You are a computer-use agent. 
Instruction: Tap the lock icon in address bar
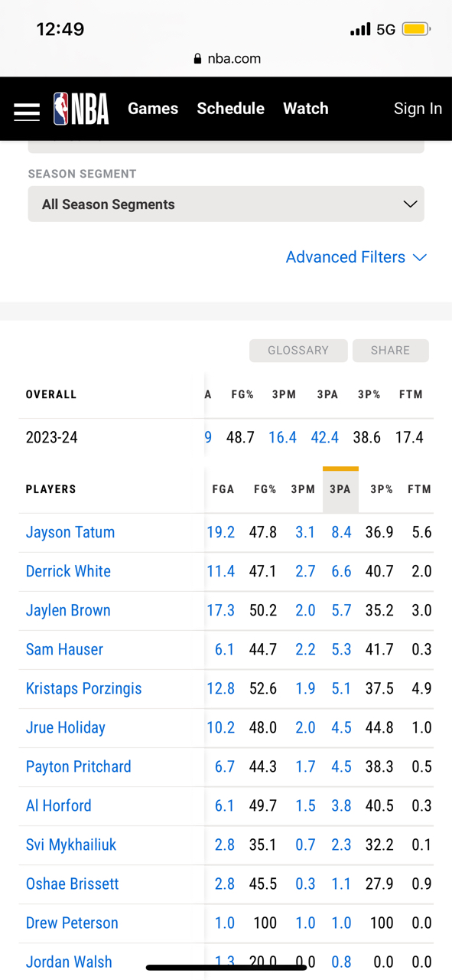pos(198,59)
